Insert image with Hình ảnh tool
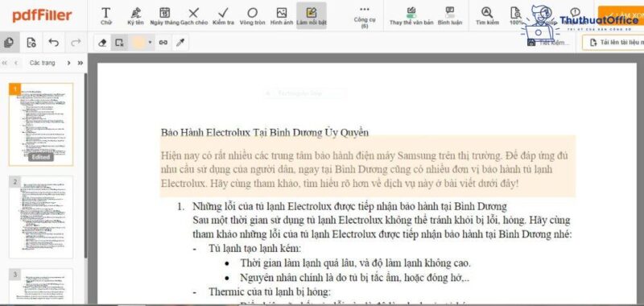The image size is (644, 306). pyautogui.click(x=281, y=16)
